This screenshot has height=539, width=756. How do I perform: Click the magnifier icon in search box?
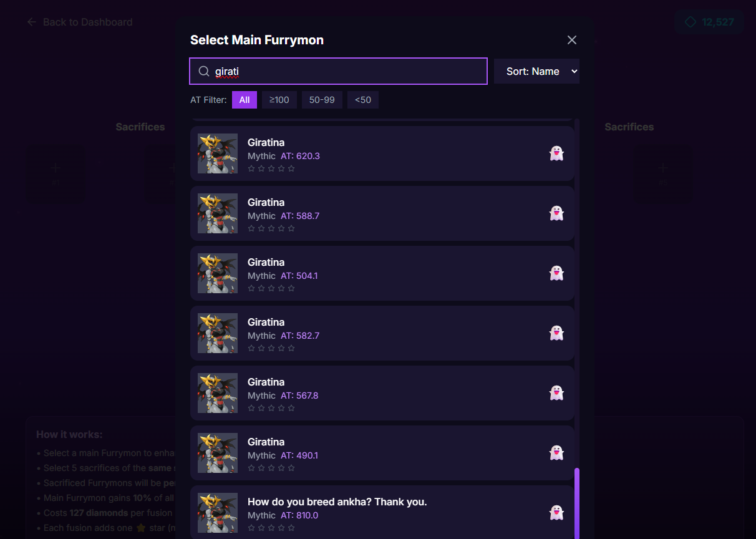click(204, 71)
